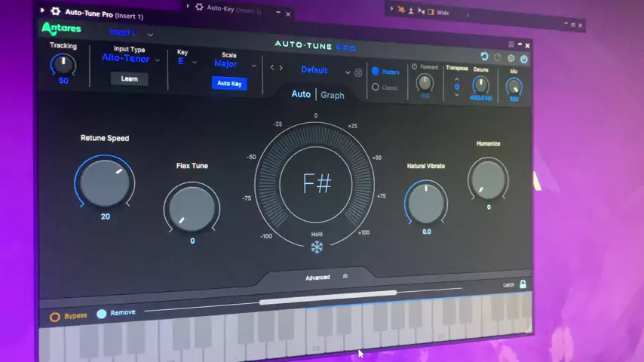Expand the mixer toolbar menu arrow
644x362 pixels.
[x=391, y=8]
